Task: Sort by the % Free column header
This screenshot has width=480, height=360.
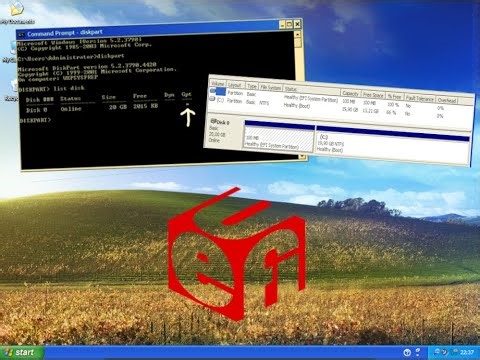Action: coord(395,96)
